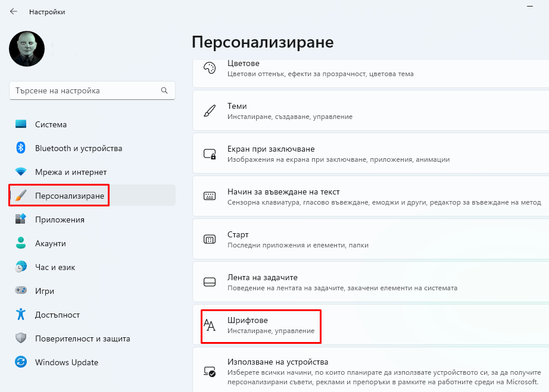The image size is (549, 392).
Task: Click the back arrow next to Настройки
Action: 14,11
